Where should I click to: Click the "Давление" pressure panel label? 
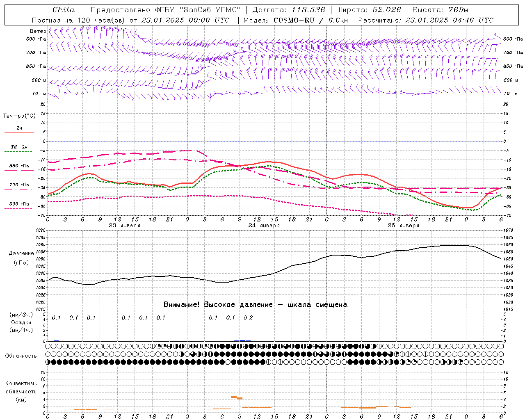pyautogui.click(x=21, y=253)
